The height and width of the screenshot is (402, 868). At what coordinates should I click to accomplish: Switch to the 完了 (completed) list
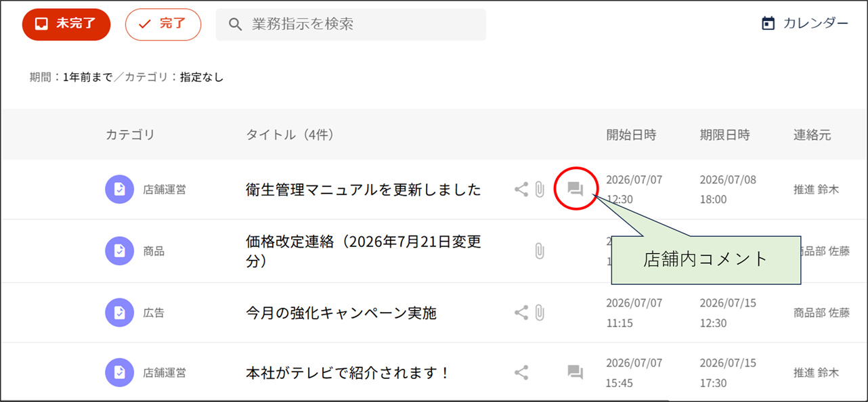163,24
